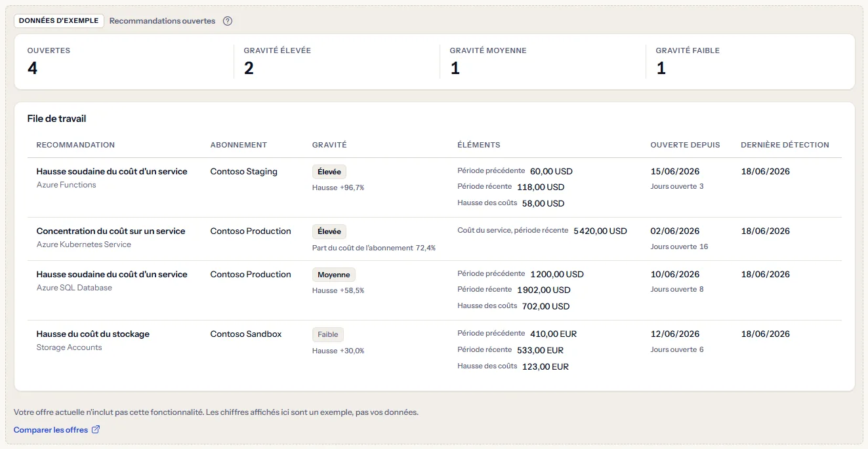Click Part du coût de l'abonnement 72,4%
The height and width of the screenshot is (449, 868).
374,248
